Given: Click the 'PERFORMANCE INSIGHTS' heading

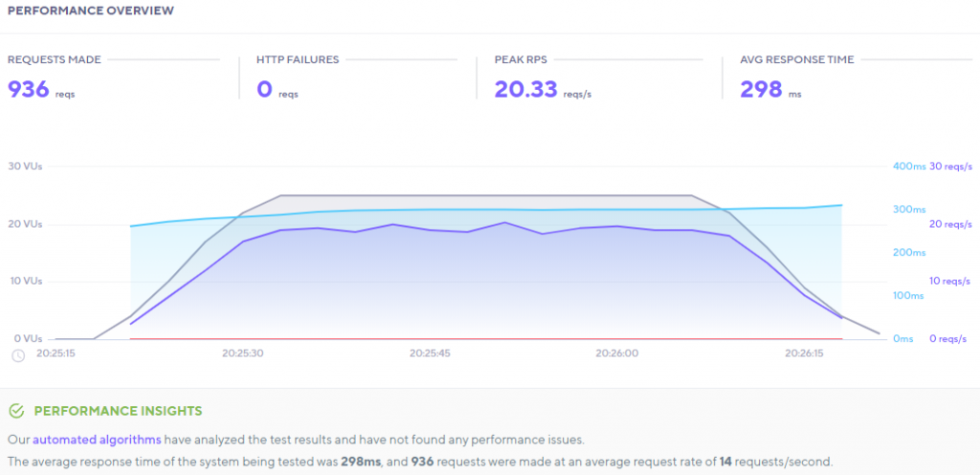Looking at the screenshot, I should tap(118, 411).
